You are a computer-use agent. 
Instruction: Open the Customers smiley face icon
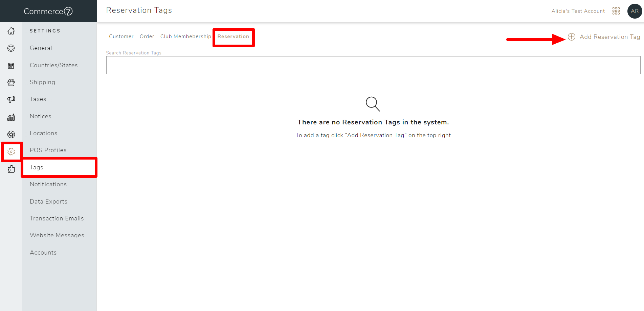[x=11, y=48]
